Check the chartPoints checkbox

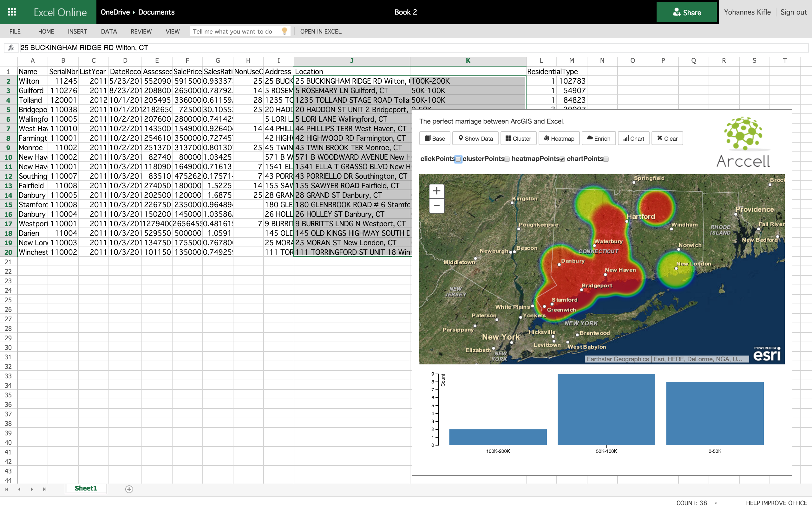click(x=606, y=159)
